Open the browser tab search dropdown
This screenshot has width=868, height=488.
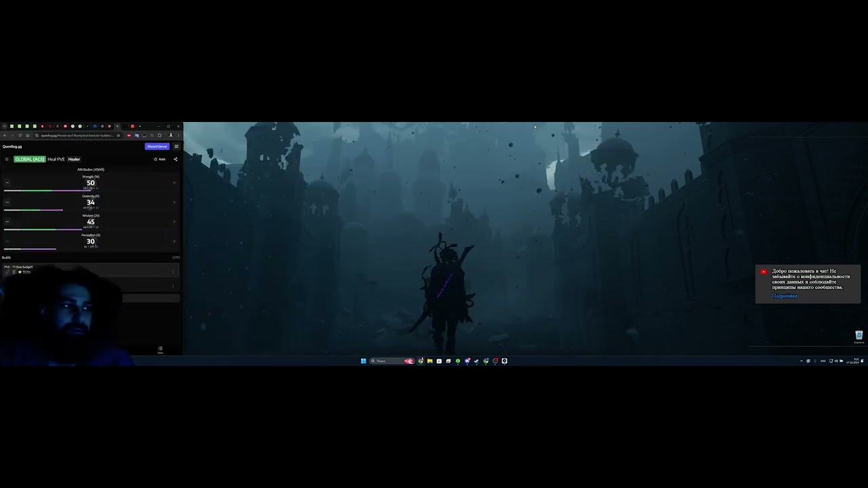4,126
